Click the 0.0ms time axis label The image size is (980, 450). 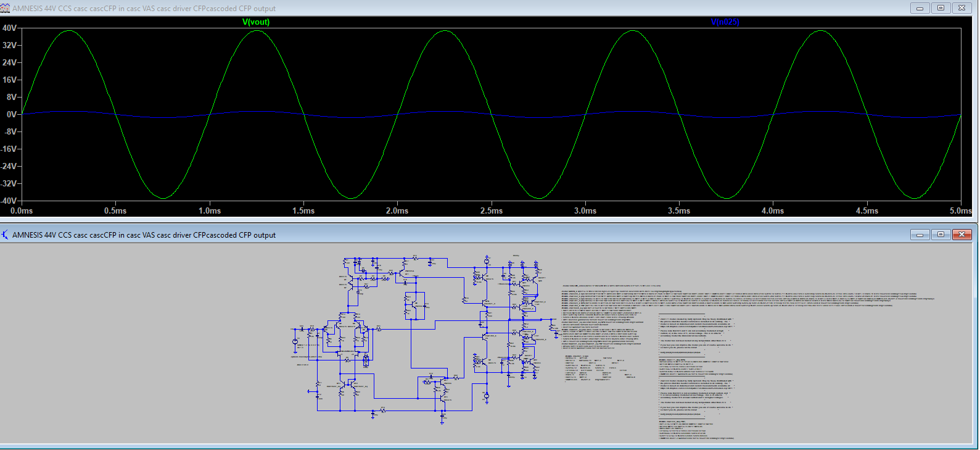point(22,210)
